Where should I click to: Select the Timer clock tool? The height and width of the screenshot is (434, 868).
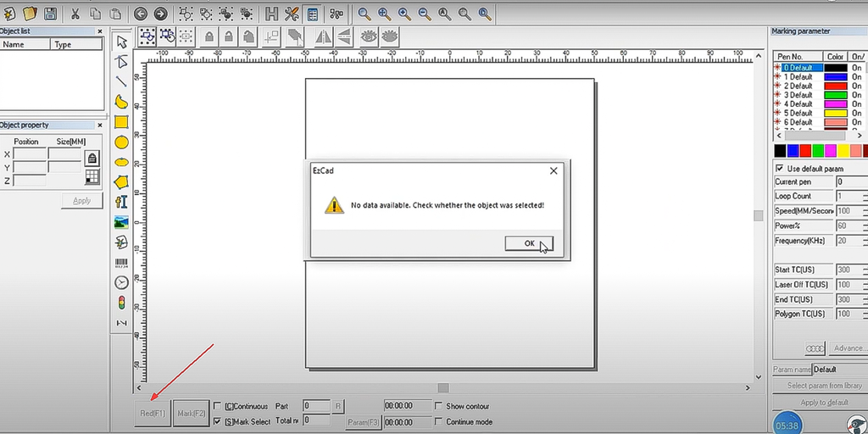click(122, 283)
